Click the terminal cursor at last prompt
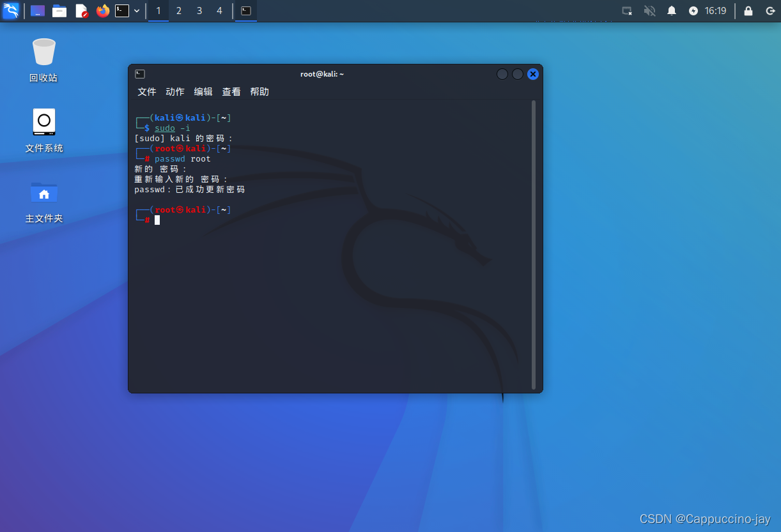Image resolution: width=781 pixels, height=532 pixels. click(x=157, y=220)
